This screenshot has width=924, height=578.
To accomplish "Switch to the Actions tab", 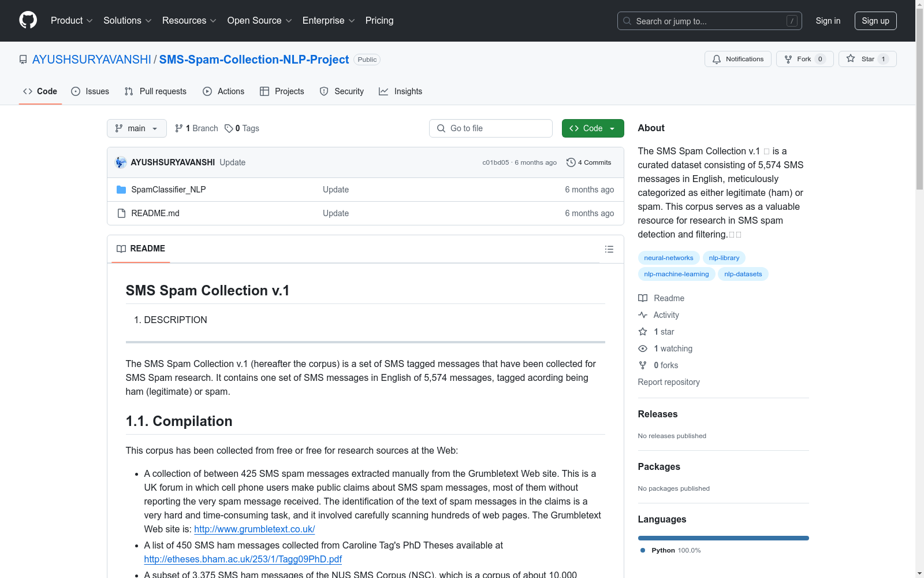I will click(223, 91).
